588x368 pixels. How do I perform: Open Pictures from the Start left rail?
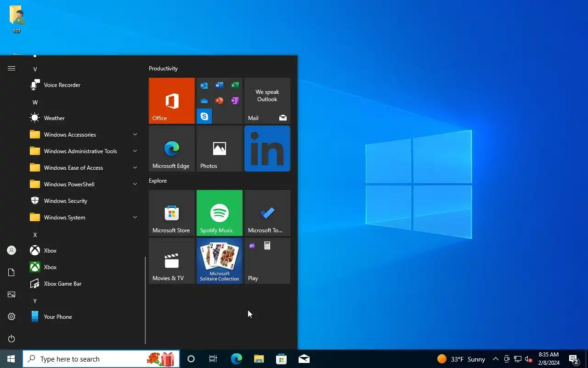pos(11,294)
